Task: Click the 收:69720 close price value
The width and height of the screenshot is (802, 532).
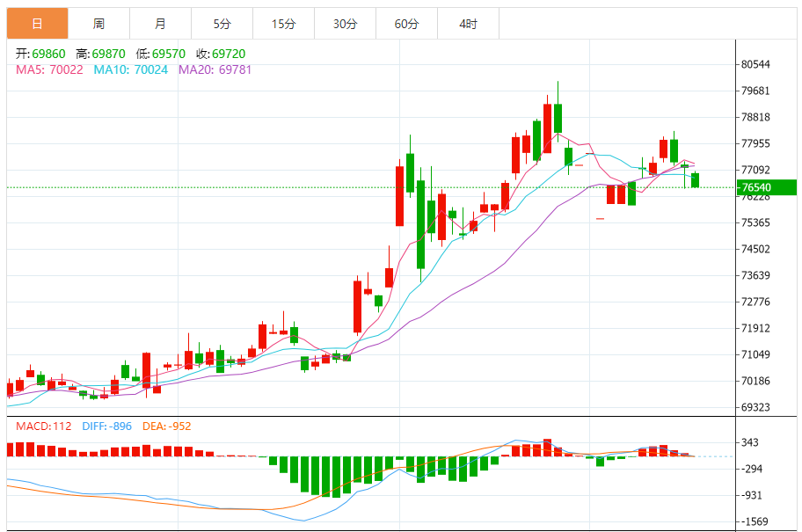Action: tap(221, 54)
